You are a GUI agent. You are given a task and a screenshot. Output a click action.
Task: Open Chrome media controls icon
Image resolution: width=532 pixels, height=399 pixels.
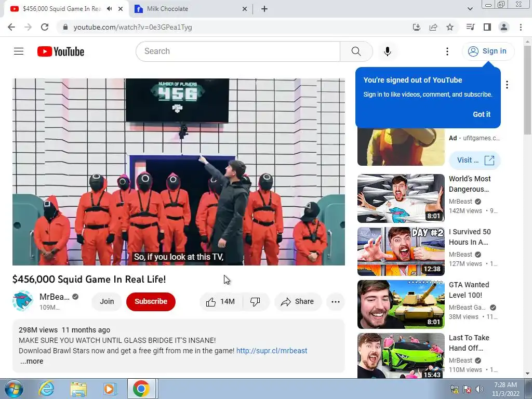(x=470, y=27)
